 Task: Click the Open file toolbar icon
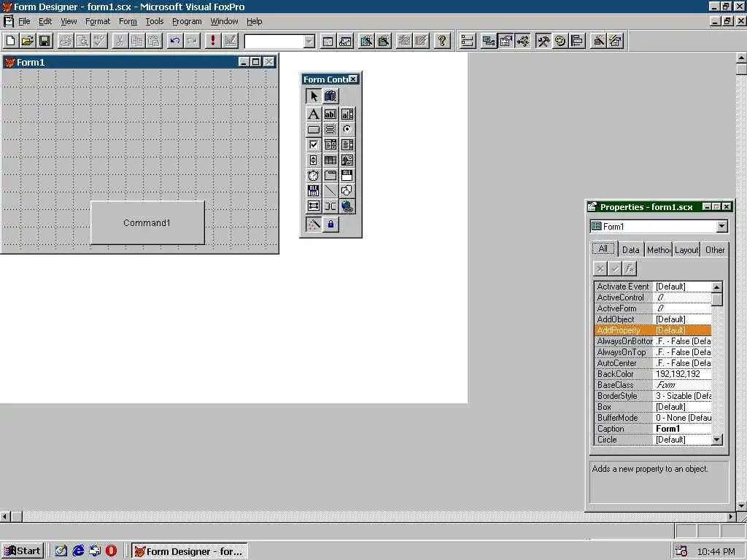(x=28, y=41)
